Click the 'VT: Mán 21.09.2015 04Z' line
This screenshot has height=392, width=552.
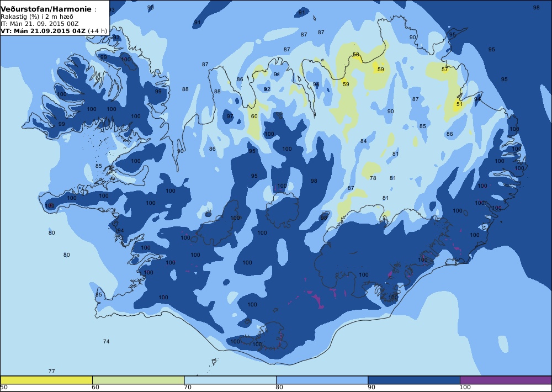click(43, 31)
